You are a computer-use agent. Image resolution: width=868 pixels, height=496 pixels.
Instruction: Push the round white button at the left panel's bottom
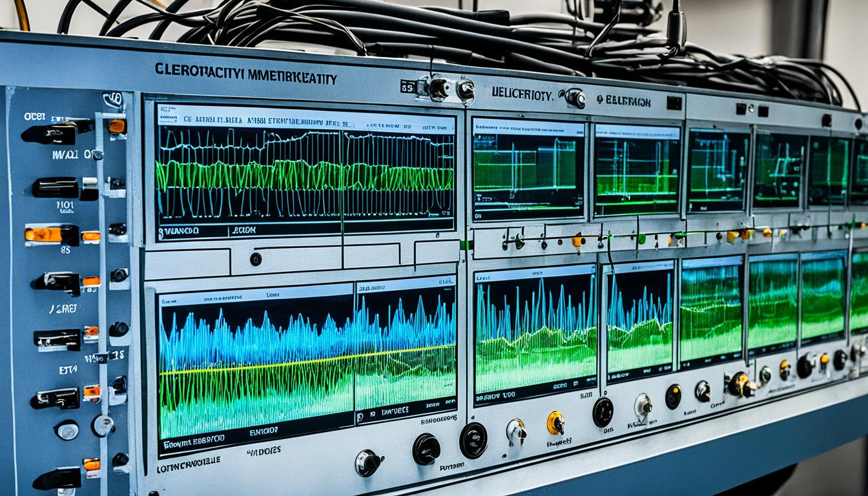pos(66,429)
